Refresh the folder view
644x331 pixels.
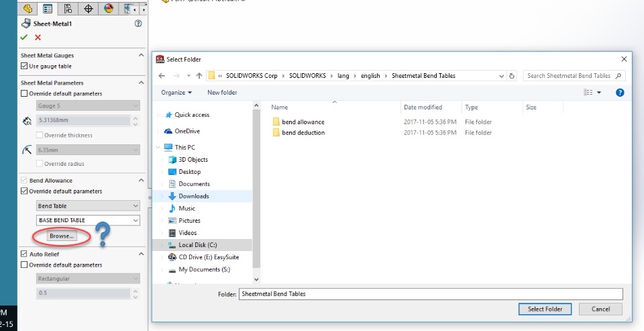tap(512, 76)
